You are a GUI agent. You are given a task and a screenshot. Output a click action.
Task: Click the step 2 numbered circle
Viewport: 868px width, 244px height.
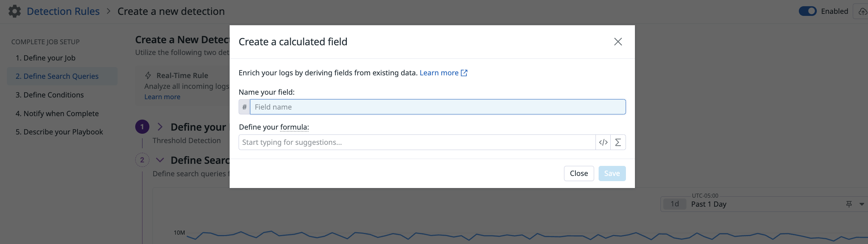tap(142, 160)
